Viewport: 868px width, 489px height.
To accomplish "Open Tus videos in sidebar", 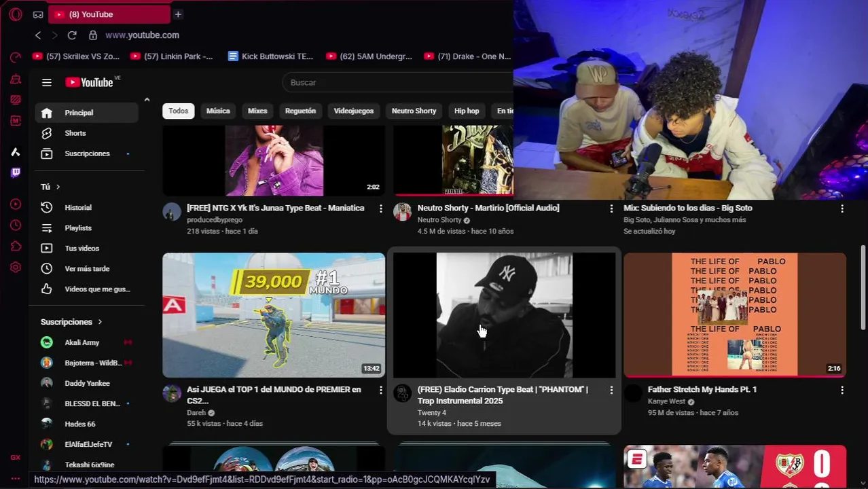I will [86, 249].
